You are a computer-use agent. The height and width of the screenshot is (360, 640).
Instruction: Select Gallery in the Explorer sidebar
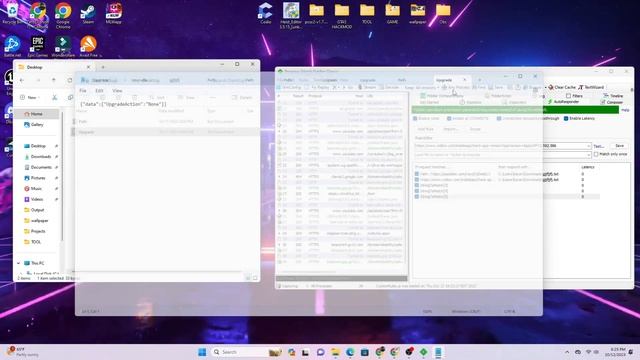(x=37, y=124)
